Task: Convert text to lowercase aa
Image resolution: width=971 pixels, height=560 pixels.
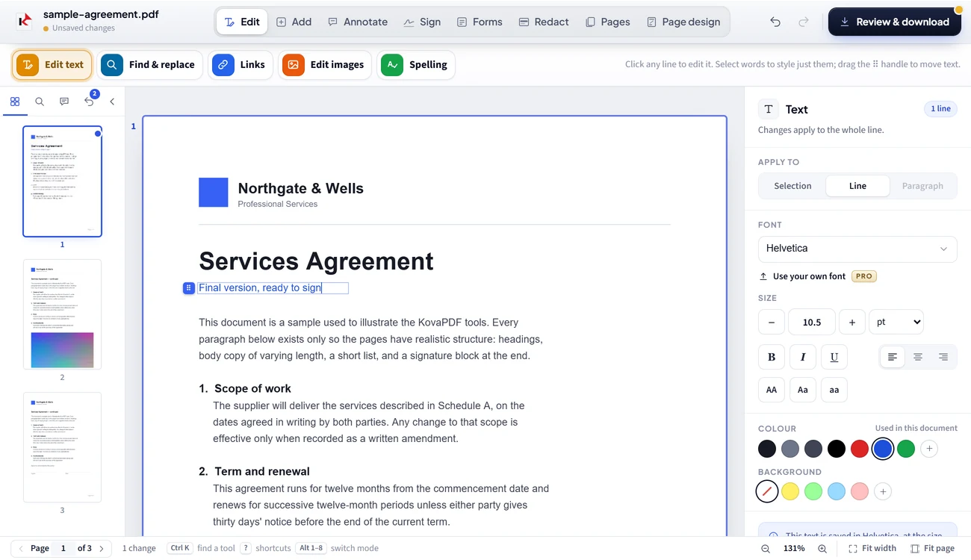Action: (x=834, y=390)
